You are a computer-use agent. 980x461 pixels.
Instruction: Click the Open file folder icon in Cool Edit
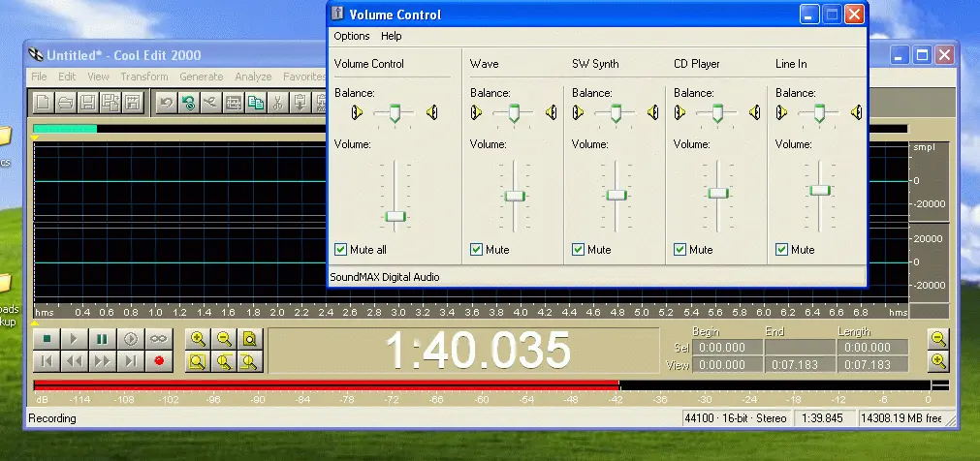65,103
